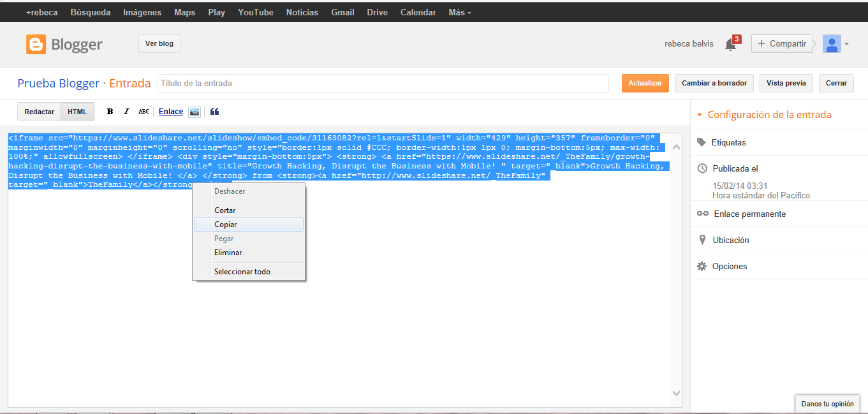The image size is (868, 414).
Task: Click the Blogger logo icon
Action: tap(36, 44)
